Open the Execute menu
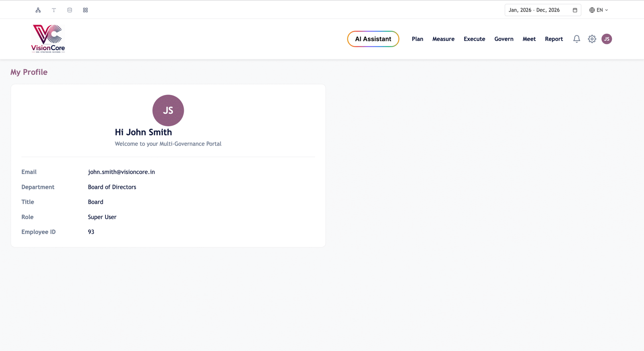This screenshot has width=644, height=351. (x=474, y=39)
